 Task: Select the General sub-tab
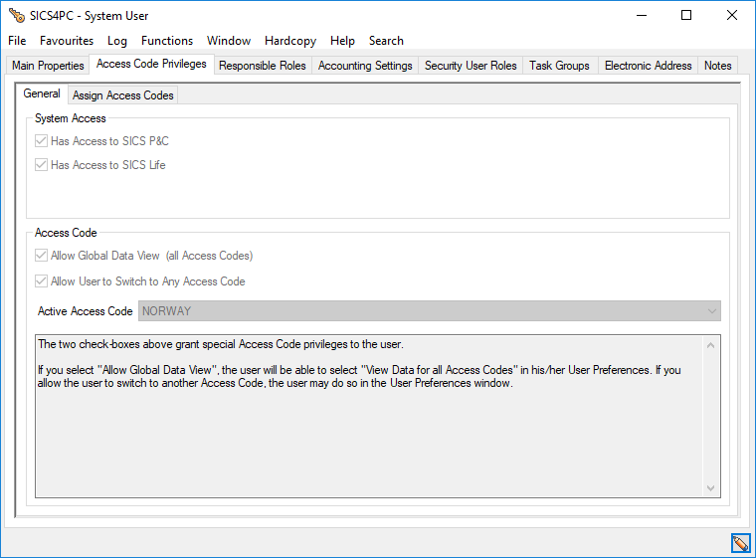pyautogui.click(x=42, y=93)
